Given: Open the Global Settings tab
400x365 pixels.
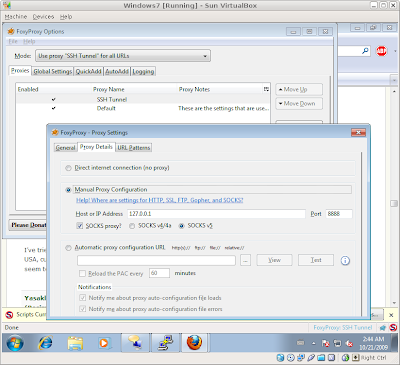Looking at the screenshot, I should click(x=53, y=71).
